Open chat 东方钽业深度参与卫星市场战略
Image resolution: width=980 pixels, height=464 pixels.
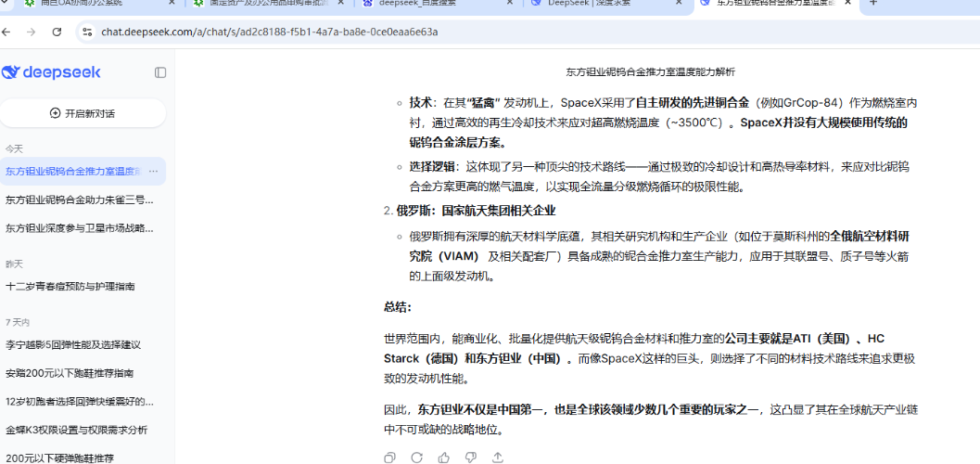click(x=80, y=228)
